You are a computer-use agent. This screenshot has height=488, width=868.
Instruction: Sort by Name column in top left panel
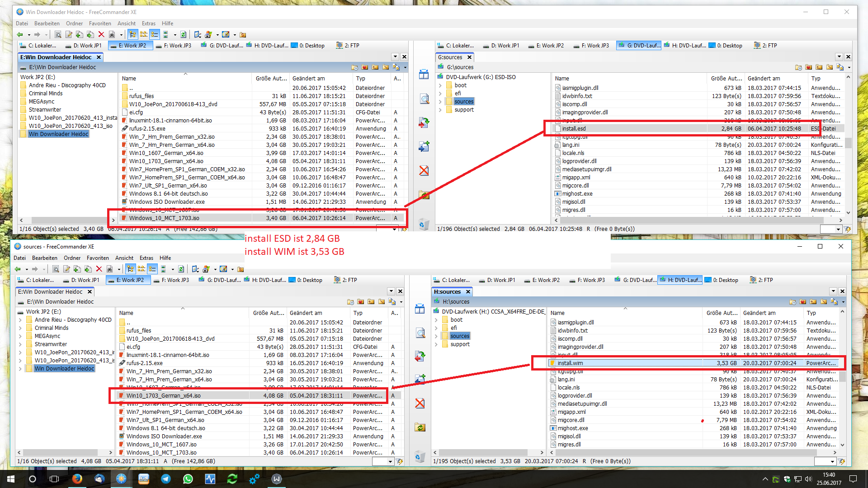(185, 79)
